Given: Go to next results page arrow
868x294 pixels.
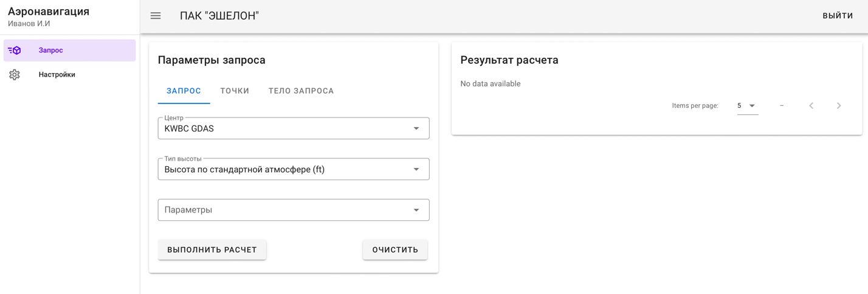Looking at the screenshot, I should [x=839, y=106].
